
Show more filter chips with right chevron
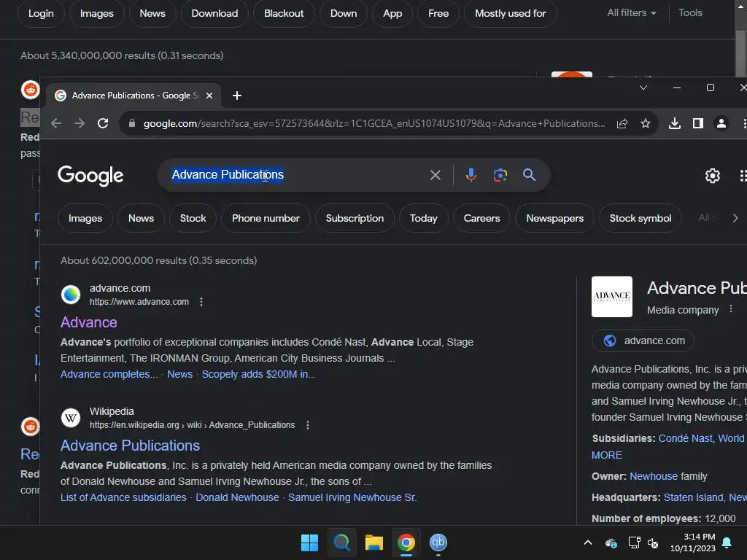[x=735, y=218]
